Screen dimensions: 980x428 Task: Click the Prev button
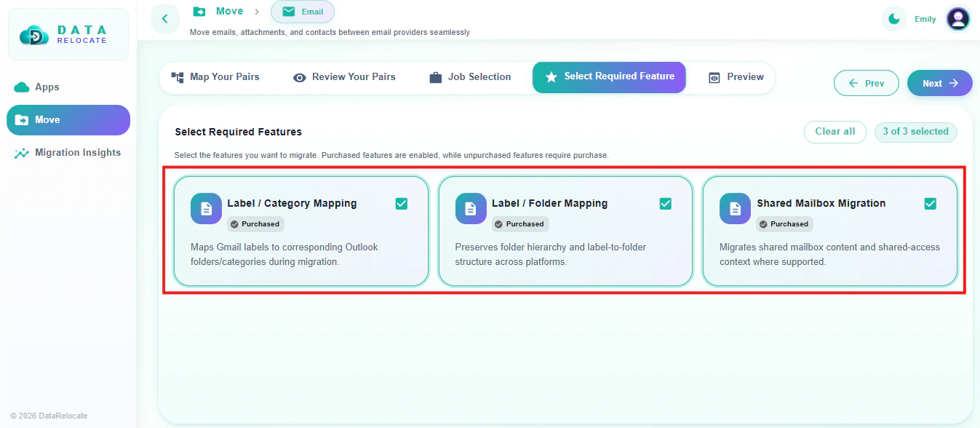coord(867,84)
